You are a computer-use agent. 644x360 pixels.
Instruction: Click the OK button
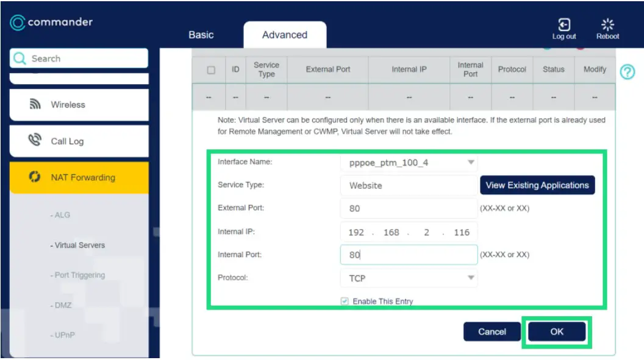(x=557, y=331)
